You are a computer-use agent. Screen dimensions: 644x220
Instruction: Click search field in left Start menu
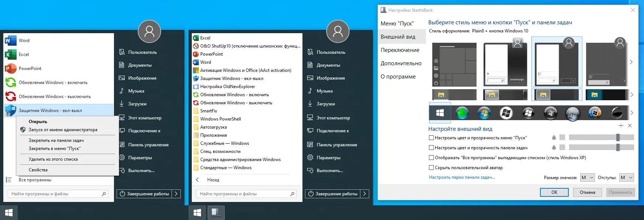coord(59,194)
